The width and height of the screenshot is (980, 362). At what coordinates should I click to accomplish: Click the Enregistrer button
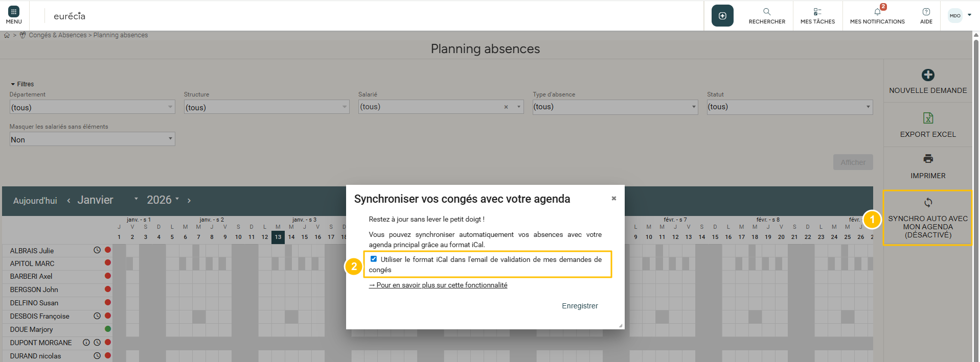click(579, 306)
